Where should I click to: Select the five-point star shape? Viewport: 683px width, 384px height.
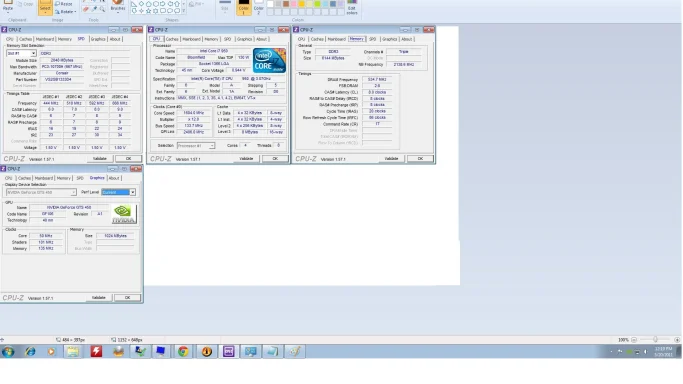148,11
